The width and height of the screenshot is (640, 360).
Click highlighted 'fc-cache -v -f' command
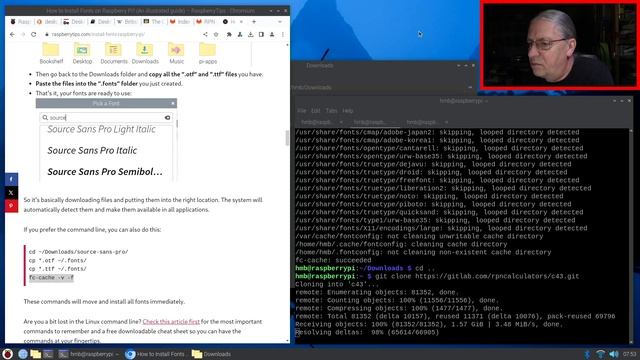51,278
